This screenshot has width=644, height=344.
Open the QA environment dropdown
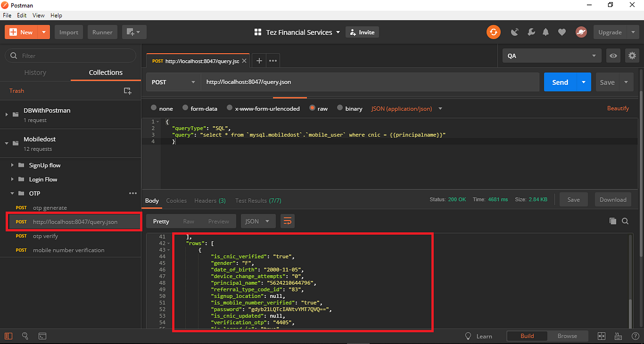click(x=552, y=55)
